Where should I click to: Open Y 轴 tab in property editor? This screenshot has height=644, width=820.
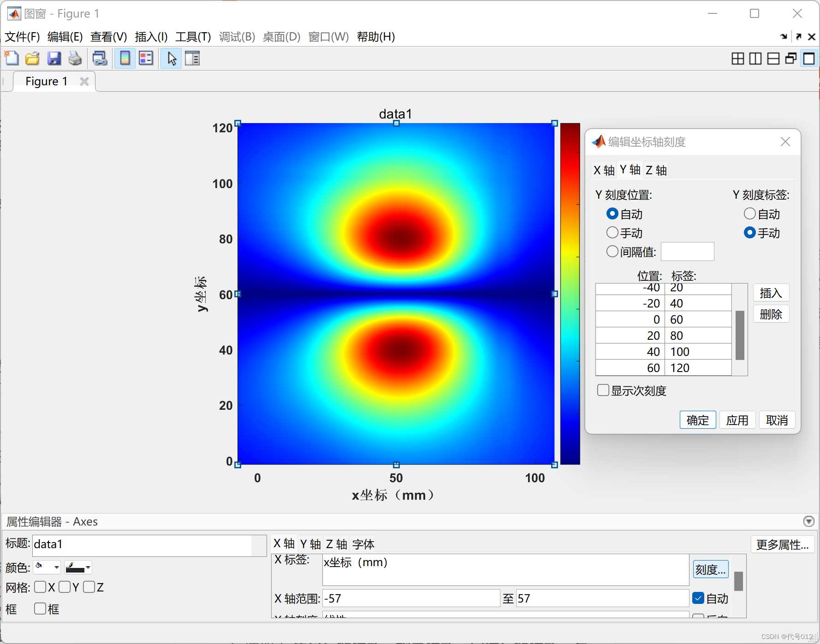pyautogui.click(x=310, y=544)
